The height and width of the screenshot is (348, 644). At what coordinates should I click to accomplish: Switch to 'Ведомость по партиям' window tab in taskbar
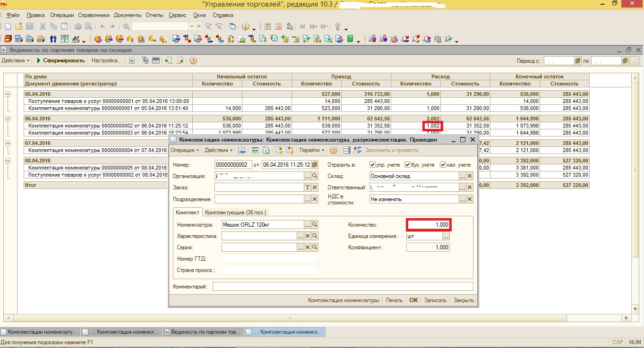click(203, 332)
